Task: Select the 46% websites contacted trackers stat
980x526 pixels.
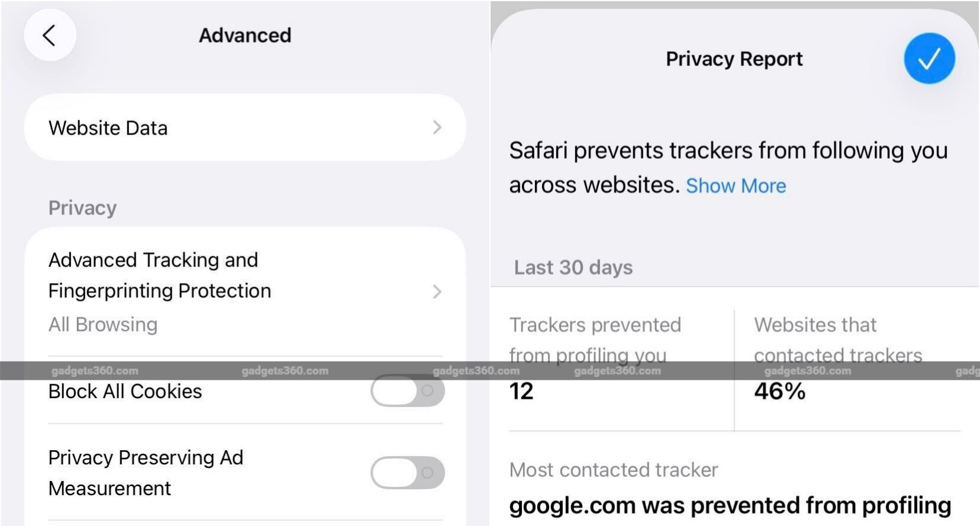Action: click(x=779, y=391)
